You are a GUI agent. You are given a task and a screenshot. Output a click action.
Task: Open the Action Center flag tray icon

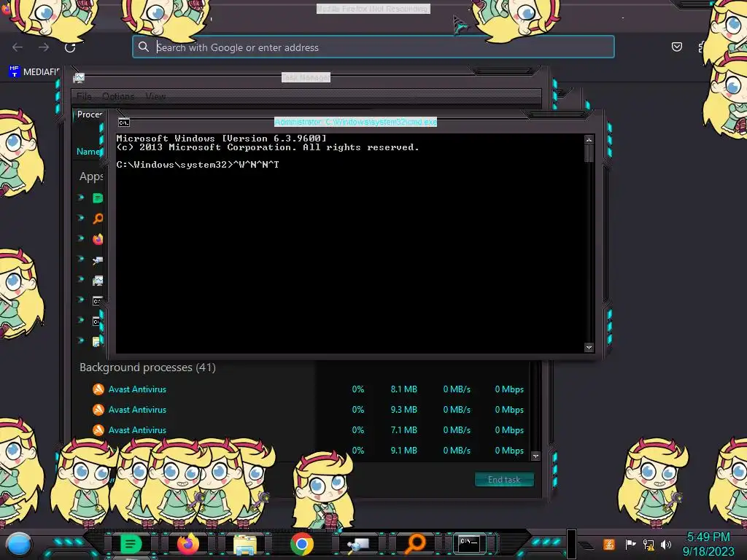630,544
